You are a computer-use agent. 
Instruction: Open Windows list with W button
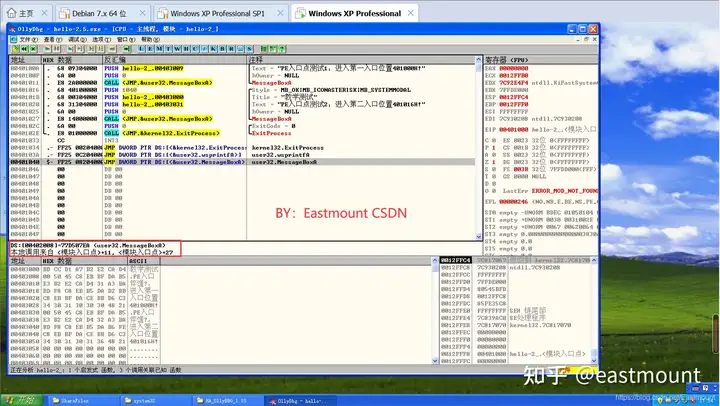tap(177, 49)
